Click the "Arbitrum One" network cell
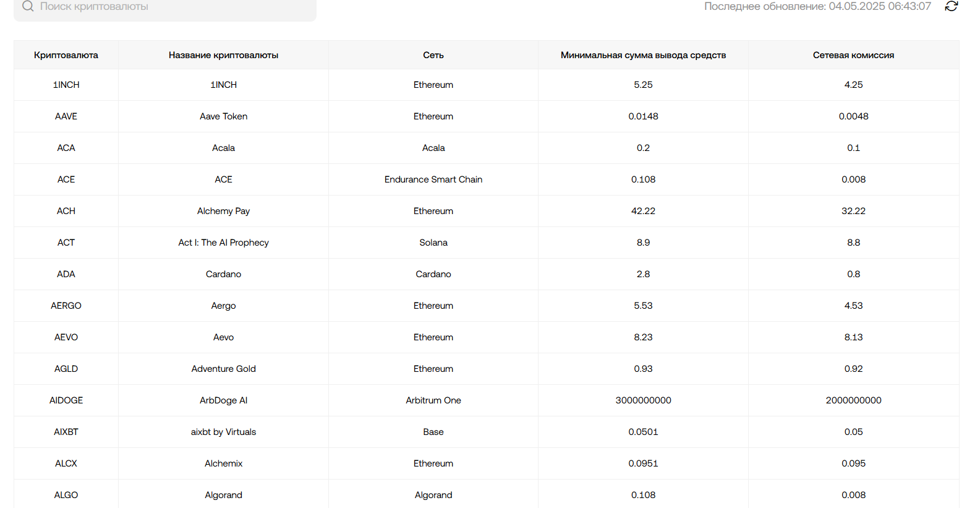 [x=433, y=400]
